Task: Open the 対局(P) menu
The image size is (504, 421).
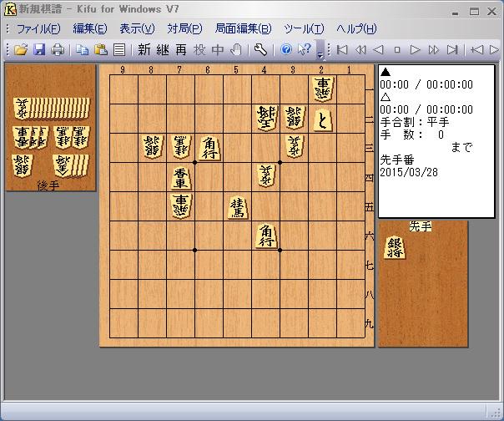Action: (184, 28)
